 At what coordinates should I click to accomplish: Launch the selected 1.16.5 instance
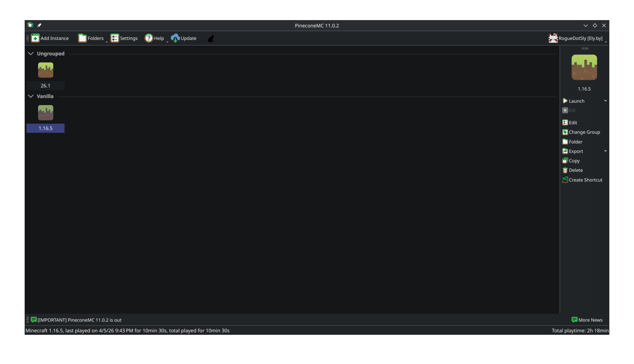576,101
